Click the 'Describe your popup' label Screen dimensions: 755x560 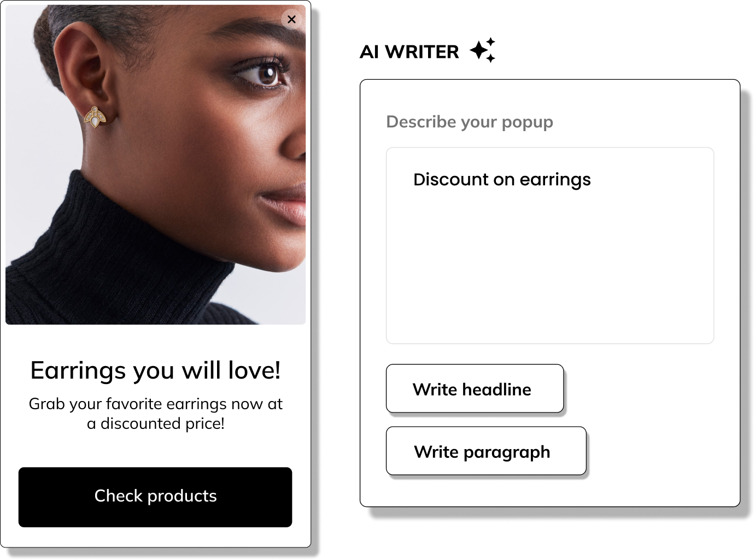tap(470, 122)
